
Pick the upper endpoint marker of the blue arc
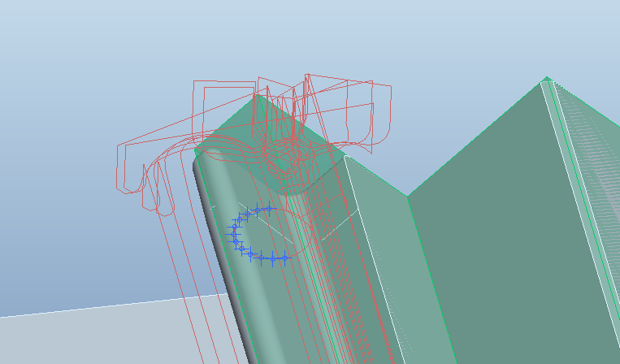point(269,208)
